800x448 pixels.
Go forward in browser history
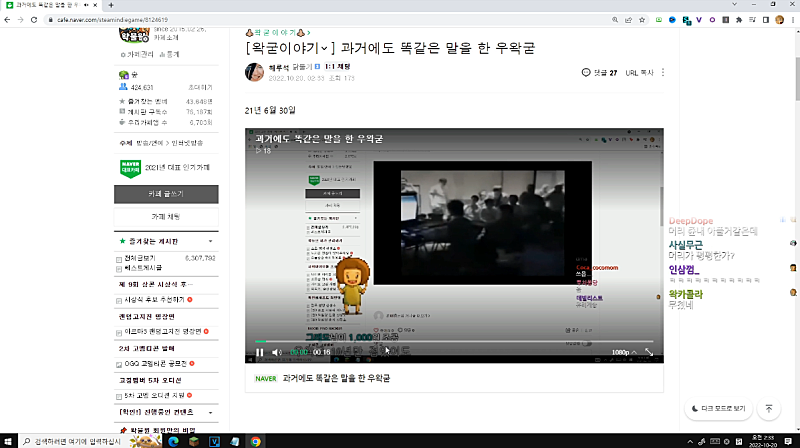click(x=20, y=20)
